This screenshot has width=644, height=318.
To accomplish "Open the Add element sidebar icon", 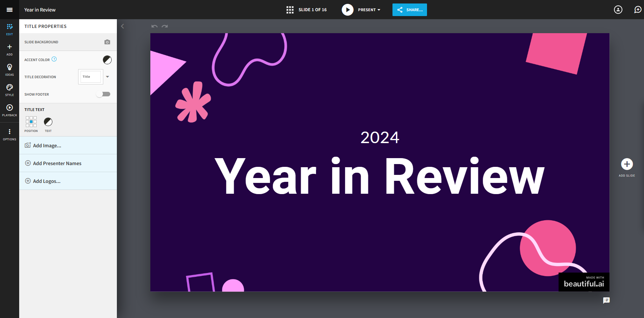I will 9,49.
